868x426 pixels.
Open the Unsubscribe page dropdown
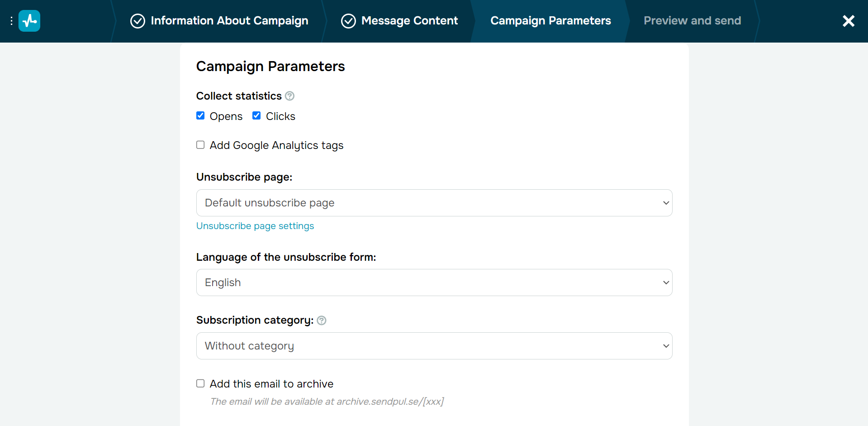[434, 203]
